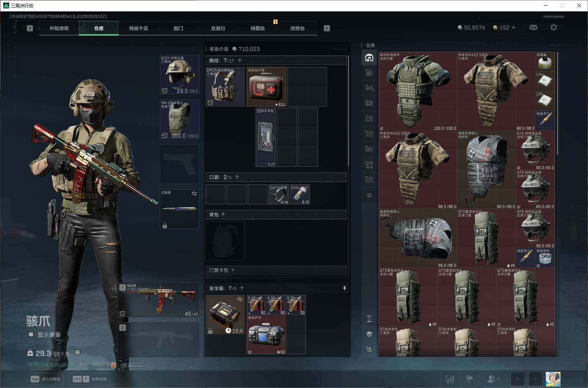Select the equipped MK-2战术背心 armor slot
The height and width of the screenshot is (388, 588).
179,119
